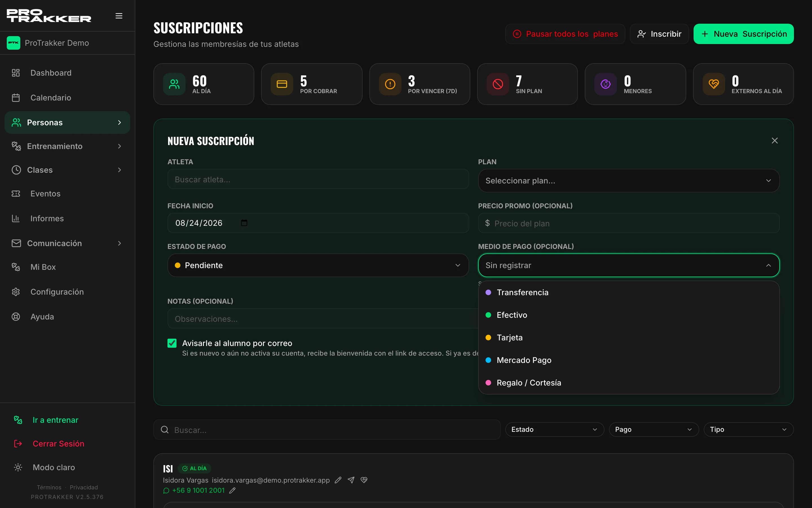Switch to Modo claro
Screen dimensions: 812x508
click(54, 467)
